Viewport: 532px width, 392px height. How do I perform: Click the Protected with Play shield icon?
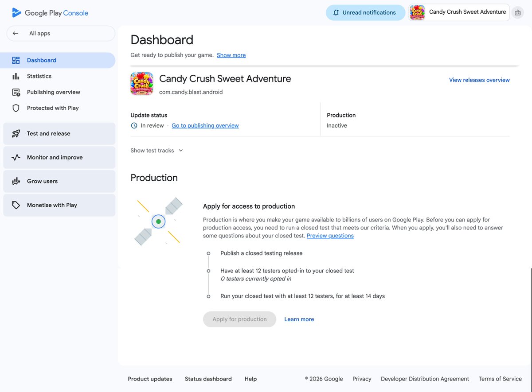[x=16, y=108]
